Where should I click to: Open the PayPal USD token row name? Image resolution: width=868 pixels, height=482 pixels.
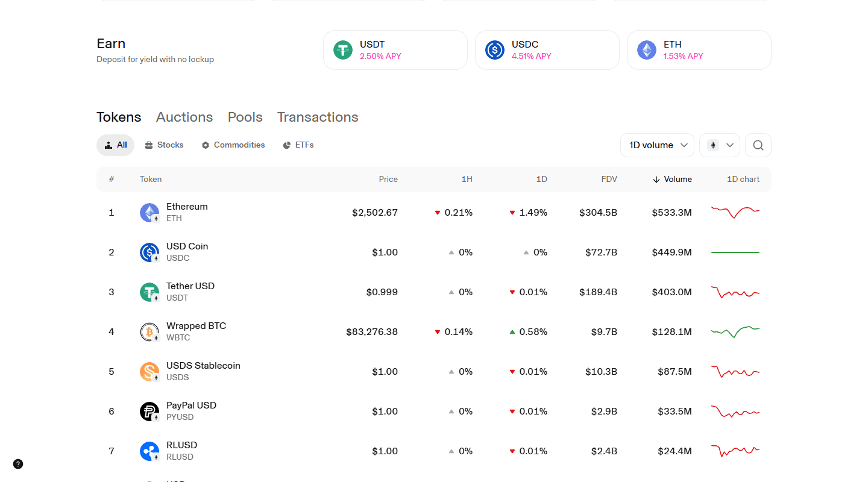click(191, 405)
